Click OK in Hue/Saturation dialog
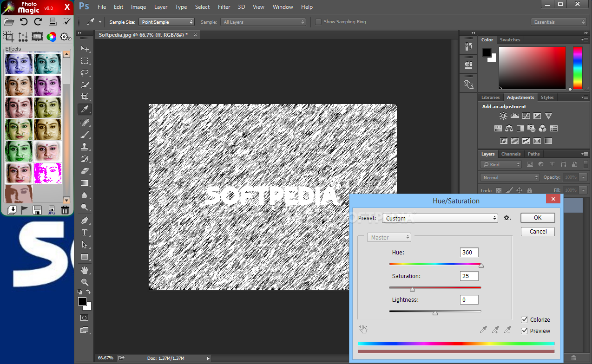The height and width of the screenshot is (364, 592). pos(538,218)
